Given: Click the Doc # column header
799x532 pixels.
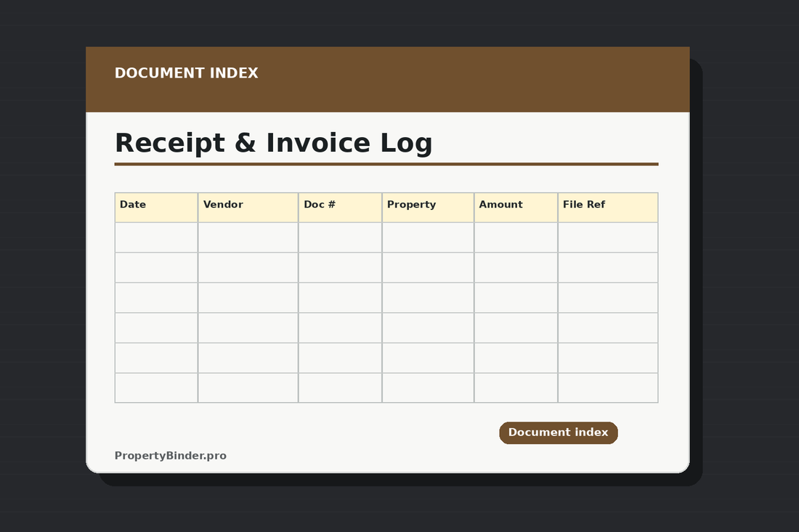Looking at the screenshot, I should tap(340, 207).
